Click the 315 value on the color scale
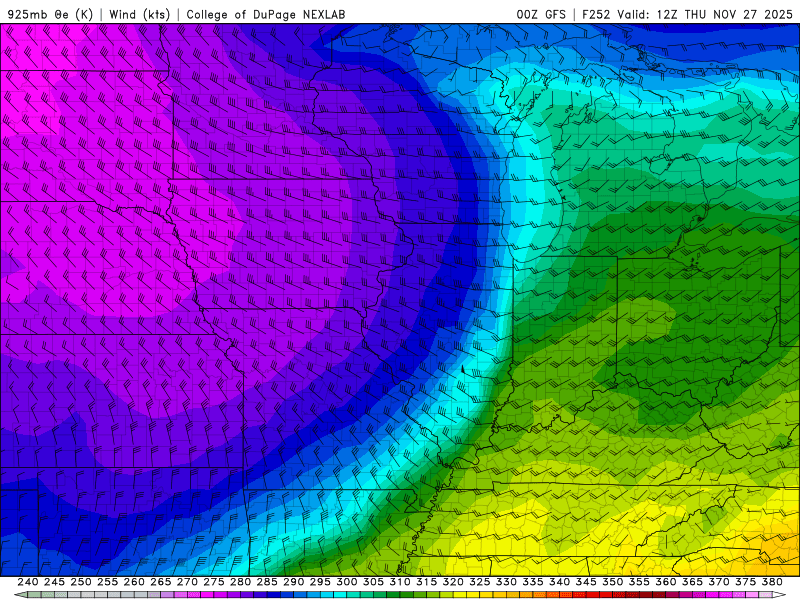 [x=427, y=582]
